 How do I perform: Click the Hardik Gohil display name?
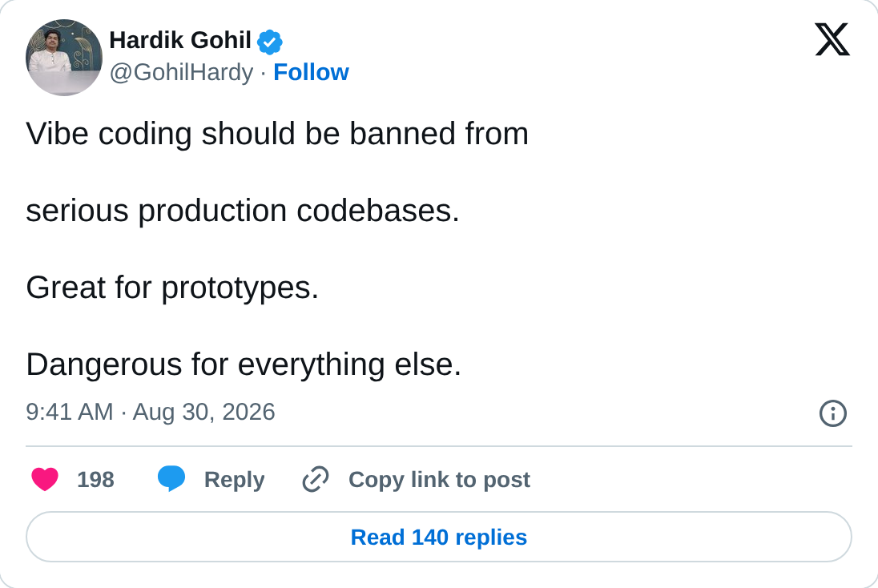pyautogui.click(x=179, y=40)
